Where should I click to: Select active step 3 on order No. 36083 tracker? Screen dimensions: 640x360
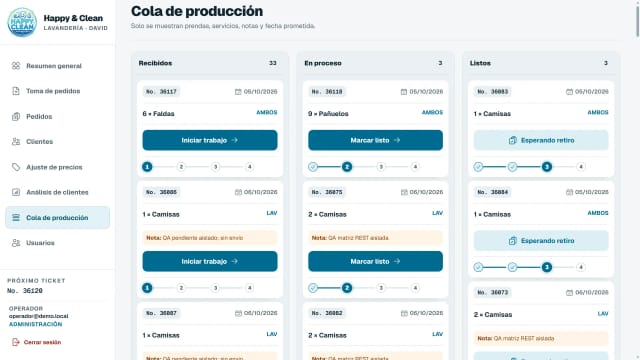pos(547,167)
